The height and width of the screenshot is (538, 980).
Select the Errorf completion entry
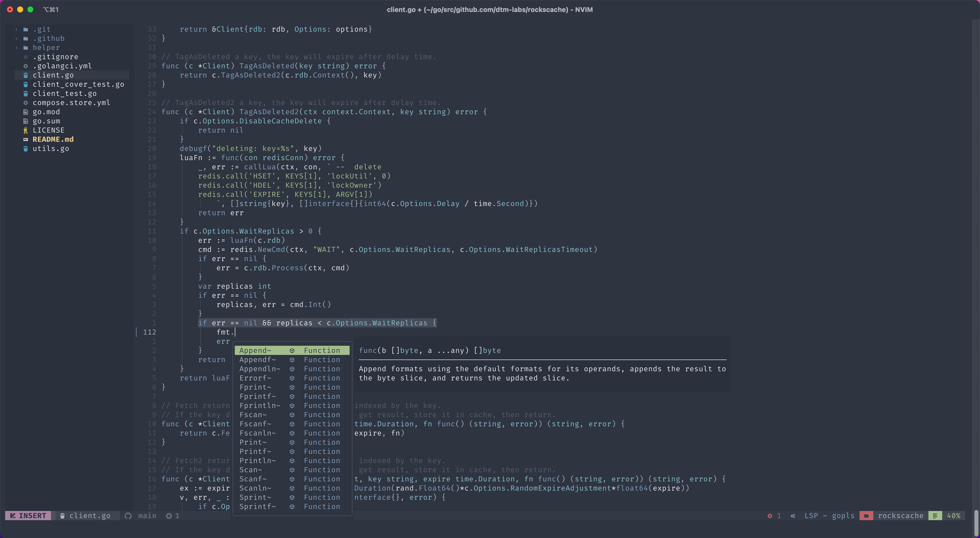pyautogui.click(x=255, y=378)
